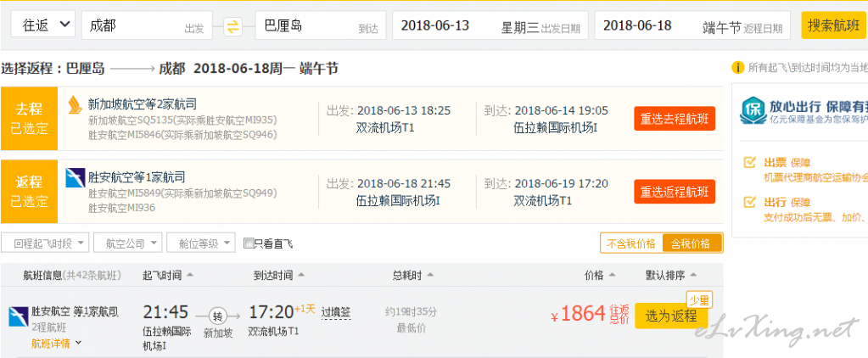Click the Singapore Airlines logo icon

75,104
